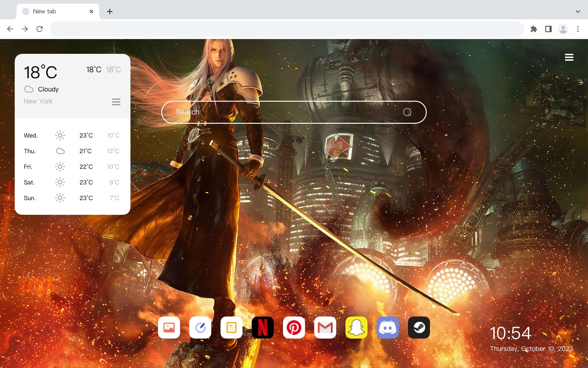
Task: Open the blue circular edit shortcut icon
Action: (200, 328)
